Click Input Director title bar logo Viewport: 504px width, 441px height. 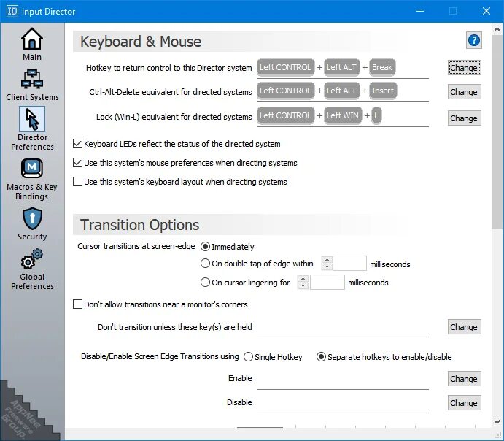(12, 11)
